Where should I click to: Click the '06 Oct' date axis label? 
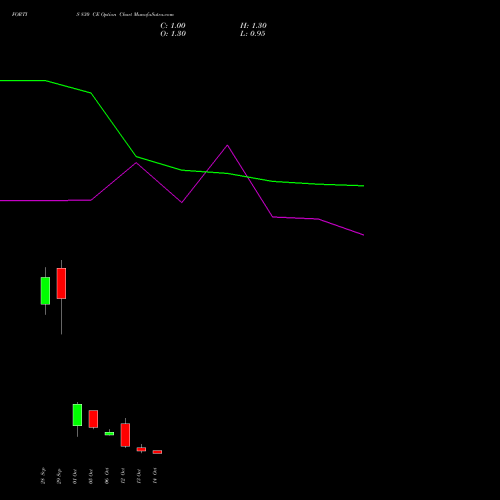point(107,476)
